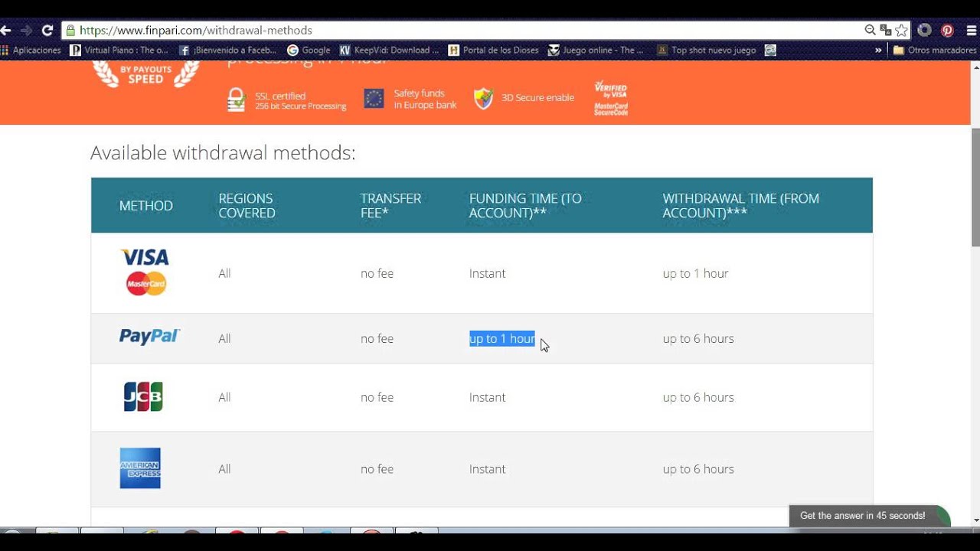Go back using the browser back arrow
Viewport: 980px width, 551px height.
(5, 31)
